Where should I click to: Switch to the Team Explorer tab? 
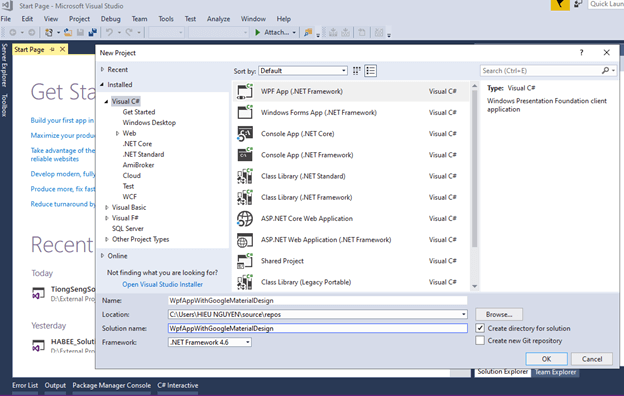(555, 372)
